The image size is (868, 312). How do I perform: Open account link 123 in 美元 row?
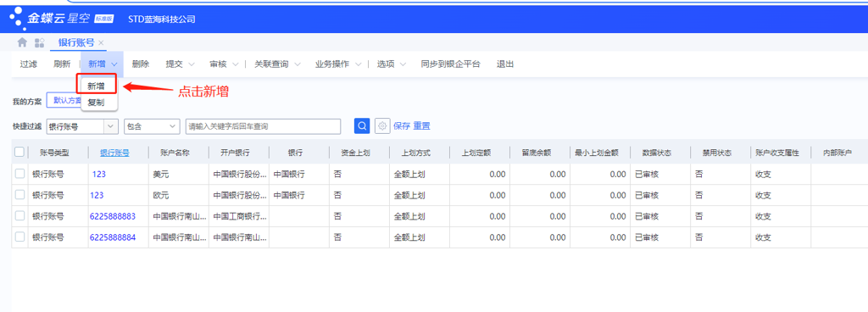[99, 175]
